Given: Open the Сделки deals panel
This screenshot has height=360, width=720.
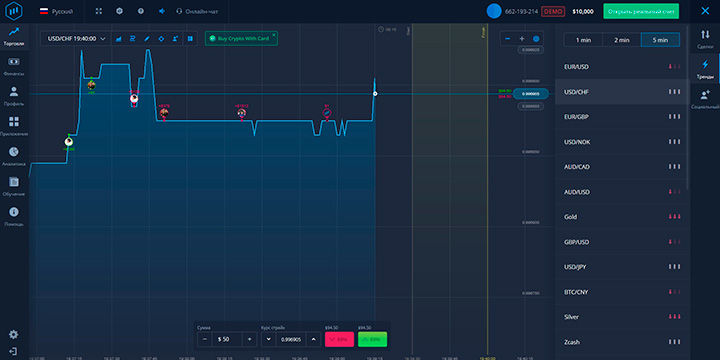Looking at the screenshot, I should (x=705, y=39).
